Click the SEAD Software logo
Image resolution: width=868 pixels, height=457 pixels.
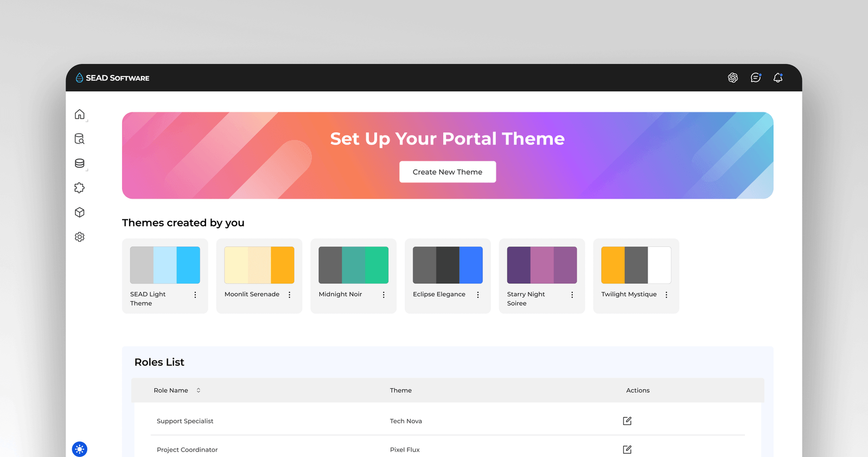click(112, 78)
